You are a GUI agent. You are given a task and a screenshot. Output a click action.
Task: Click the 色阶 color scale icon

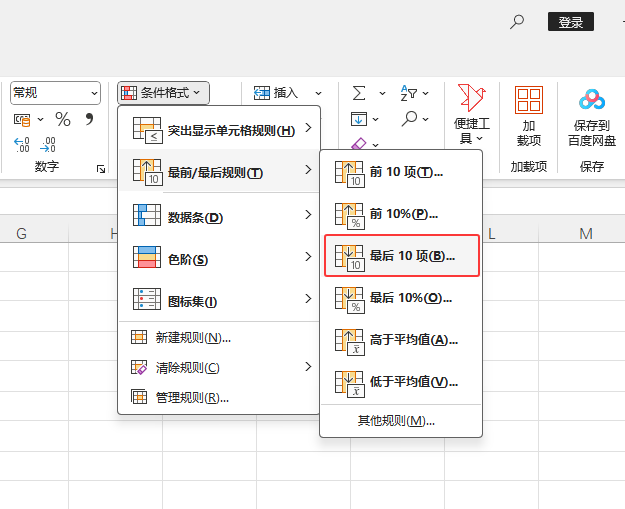(147, 257)
